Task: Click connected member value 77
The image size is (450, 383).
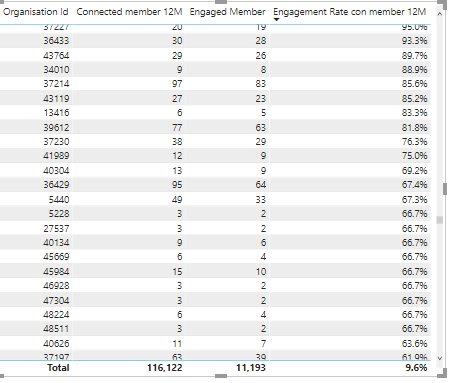Action: 177,127
